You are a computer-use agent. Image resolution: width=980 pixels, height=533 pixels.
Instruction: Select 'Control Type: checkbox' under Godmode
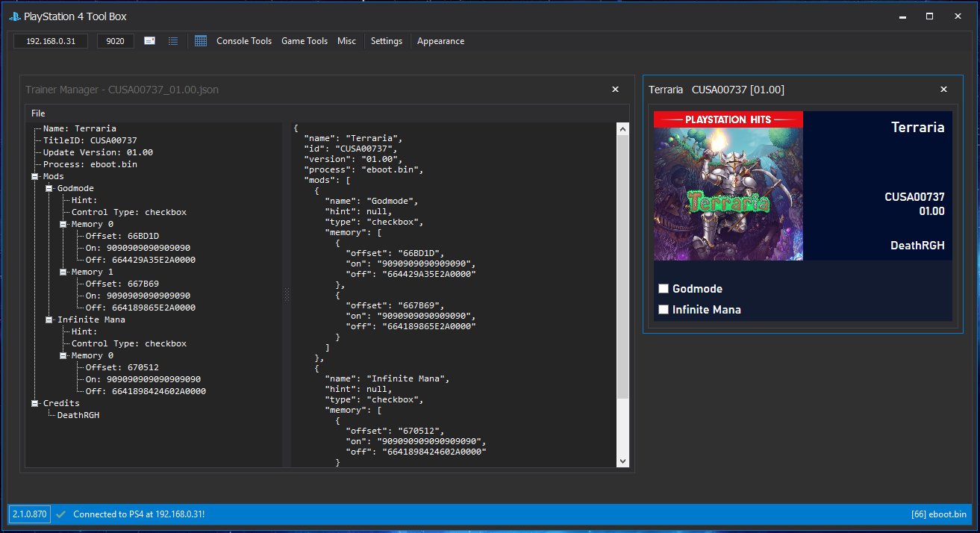(129, 212)
